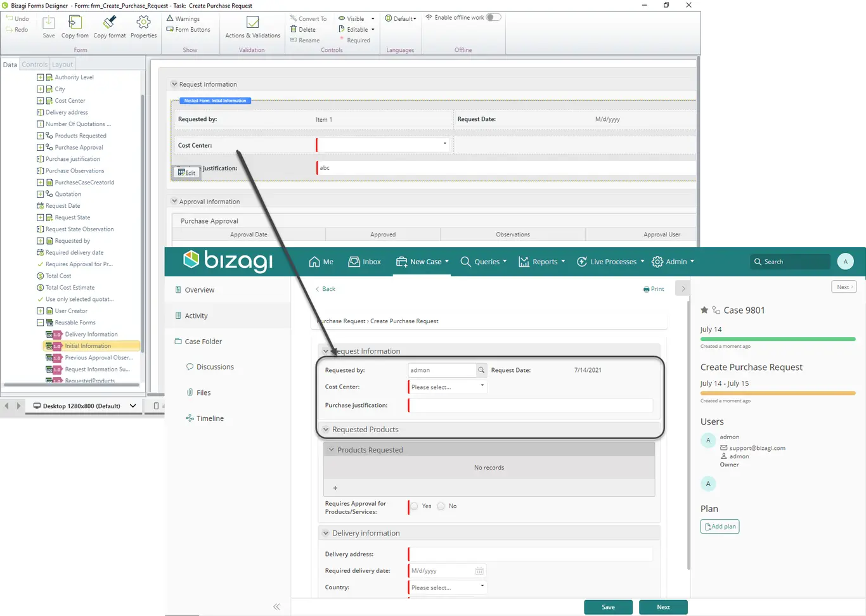Expand the Authority Level tree node
The height and width of the screenshot is (616, 866).
pyautogui.click(x=40, y=77)
